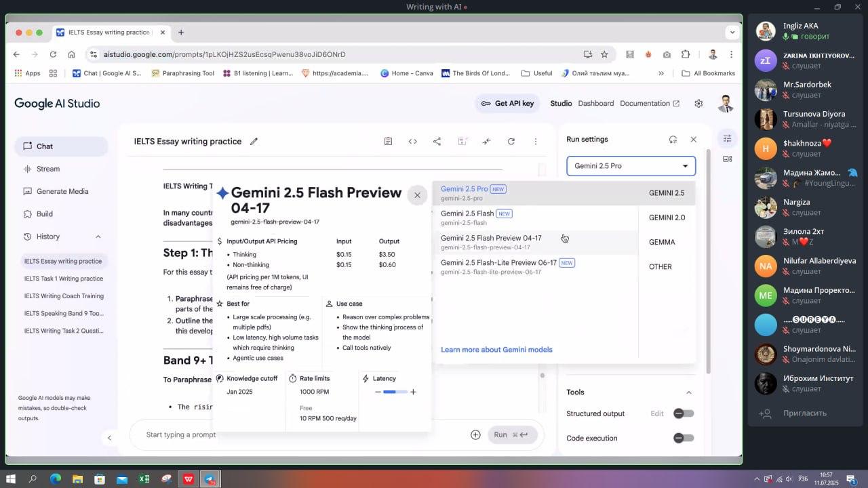Choose Gemini 2.5 Flash Preview 04-17 model

536,242
